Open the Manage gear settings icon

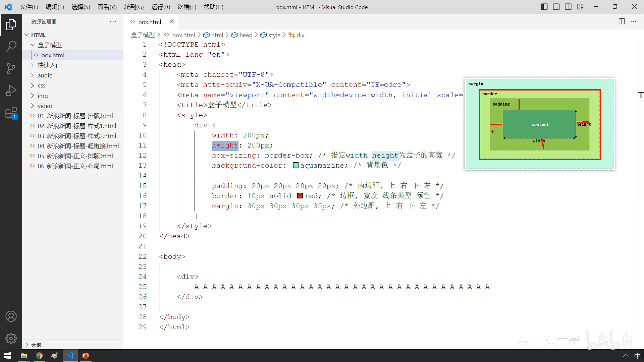[x=11, y=338]
